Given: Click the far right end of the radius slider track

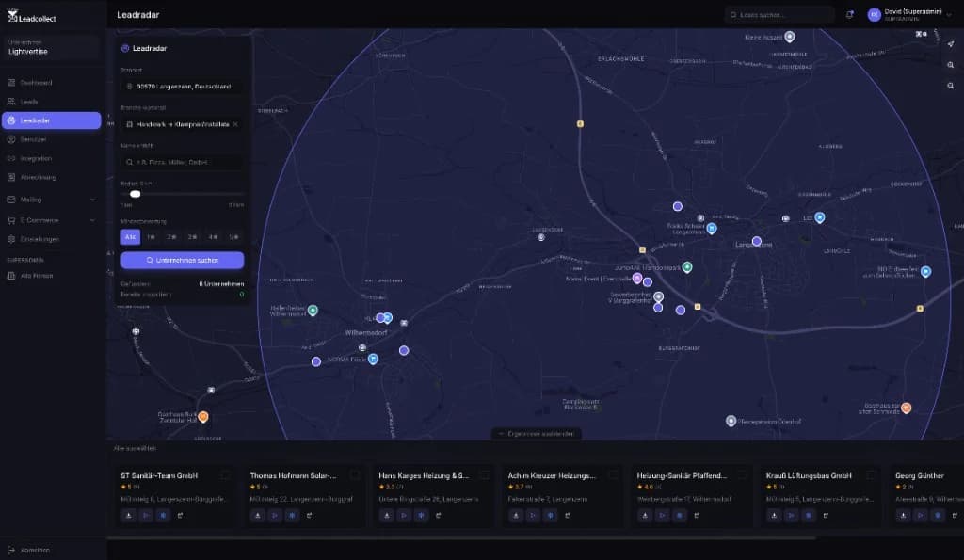Looking at the screenshot, I should (x=242, y=194).
